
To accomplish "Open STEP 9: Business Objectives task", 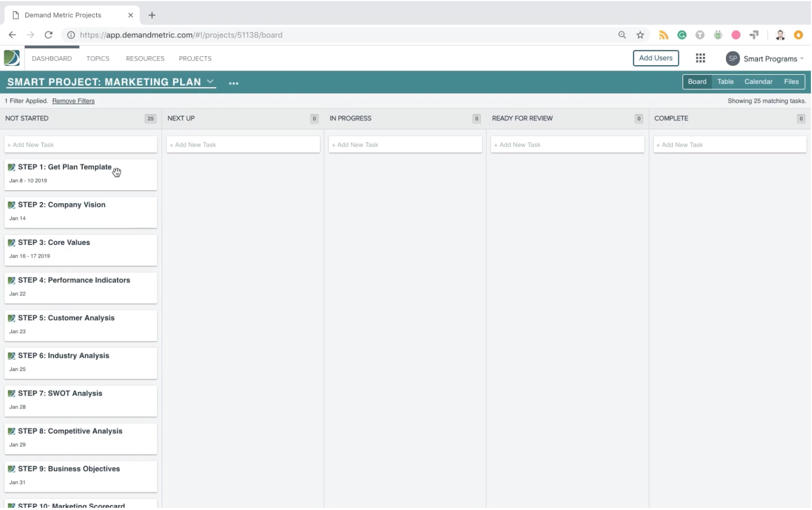I will pyautogui.click(x=81, y=476).
